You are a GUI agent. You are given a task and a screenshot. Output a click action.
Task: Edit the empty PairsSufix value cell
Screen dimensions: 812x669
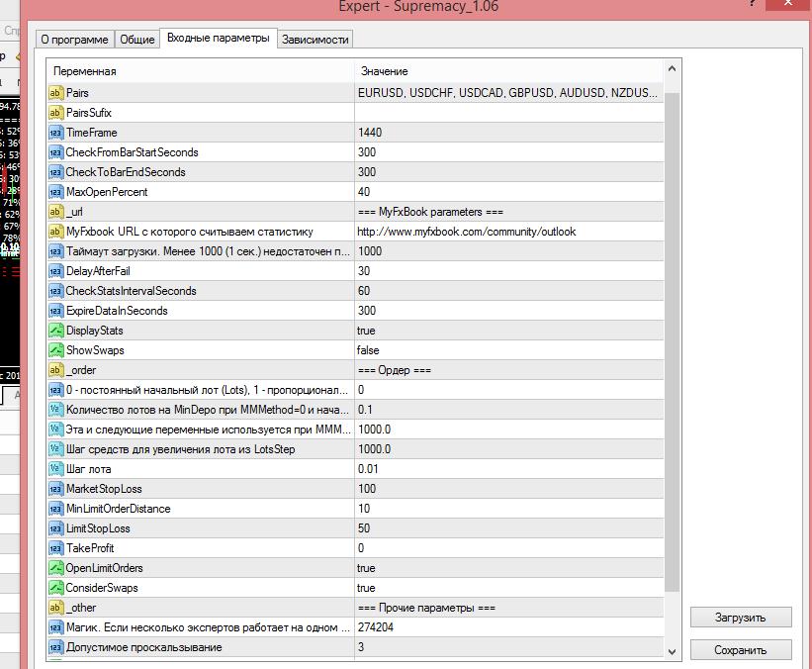click(x=509, y=113)
